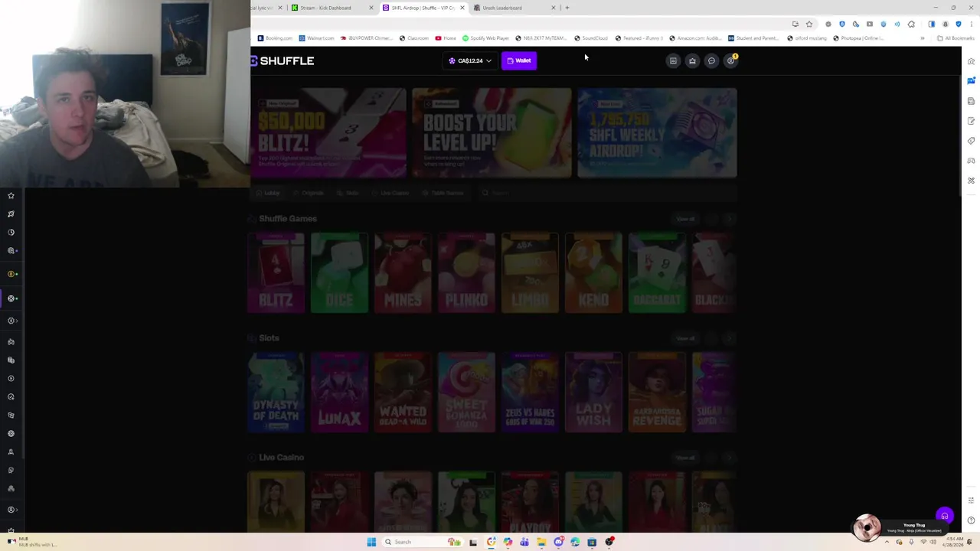View all Shuffle Games
980x551 pixels.
click(685, 219)
